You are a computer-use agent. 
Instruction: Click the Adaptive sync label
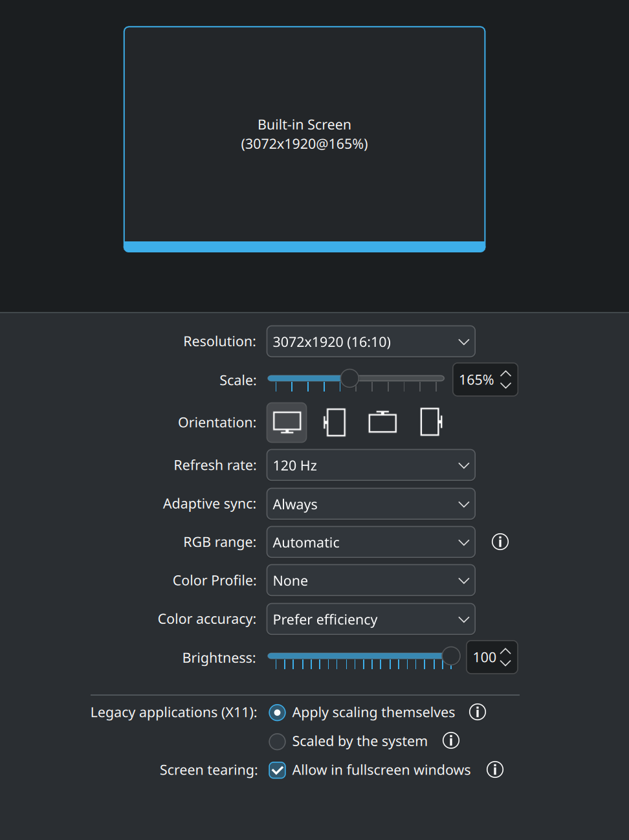pyautogui.click(x=210, y=503)
